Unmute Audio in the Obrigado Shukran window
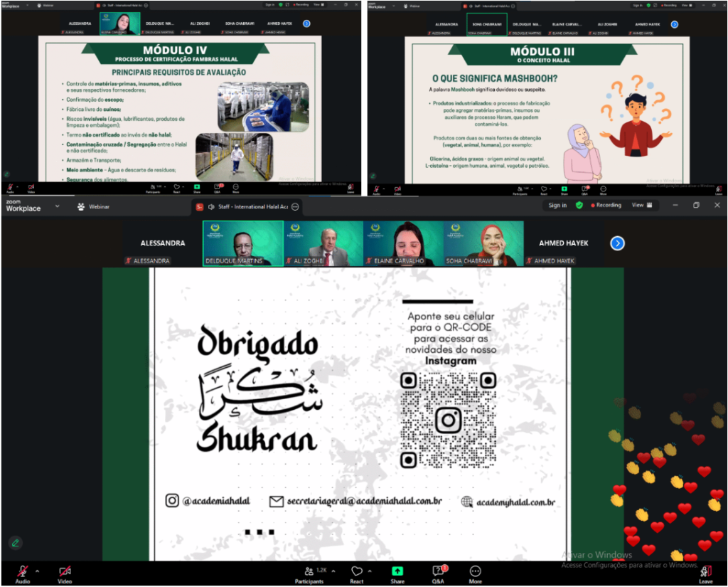This screenshot has width=728, height=587. (x=22, y=574)
